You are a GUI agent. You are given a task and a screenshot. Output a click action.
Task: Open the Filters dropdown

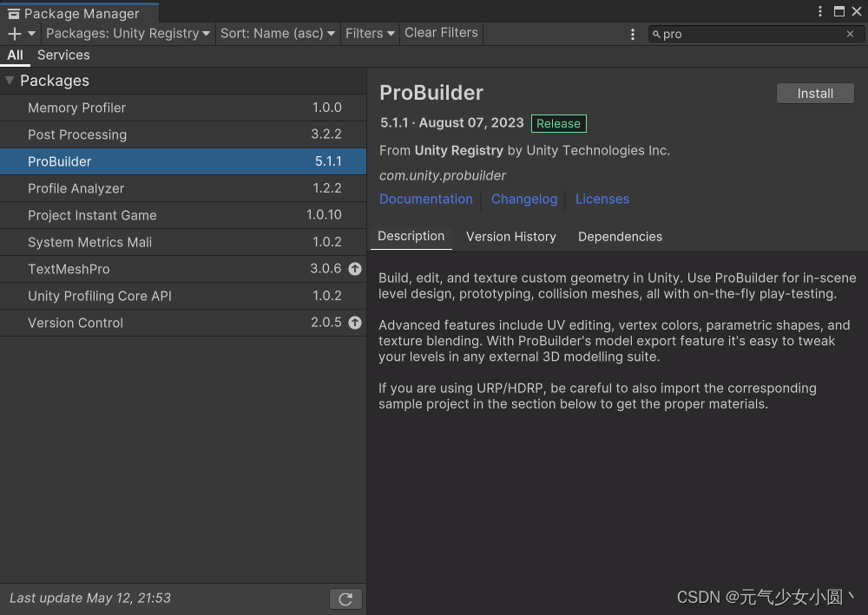[370, 34]
